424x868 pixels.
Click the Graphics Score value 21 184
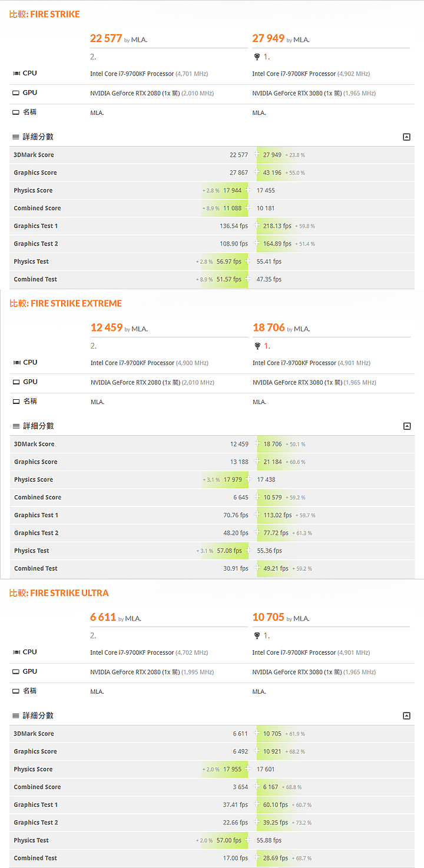click(x=273, y=462)
